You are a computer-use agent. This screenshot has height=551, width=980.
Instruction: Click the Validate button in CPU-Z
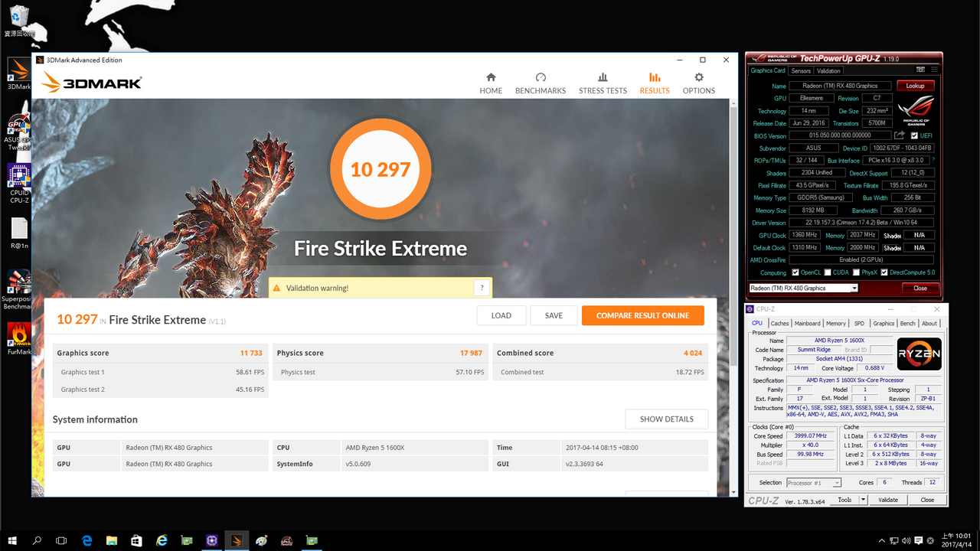[x=887, y=500]
